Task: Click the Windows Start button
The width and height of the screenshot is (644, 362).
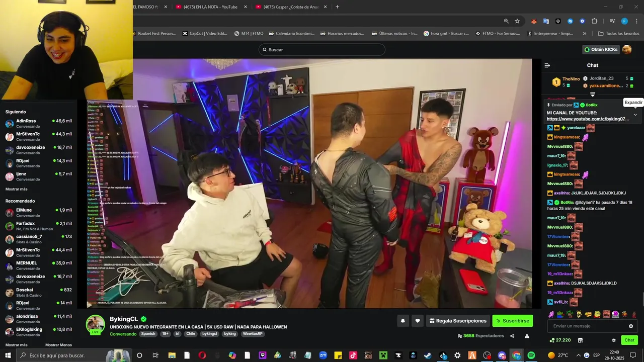Action: (x=8, y=355)
